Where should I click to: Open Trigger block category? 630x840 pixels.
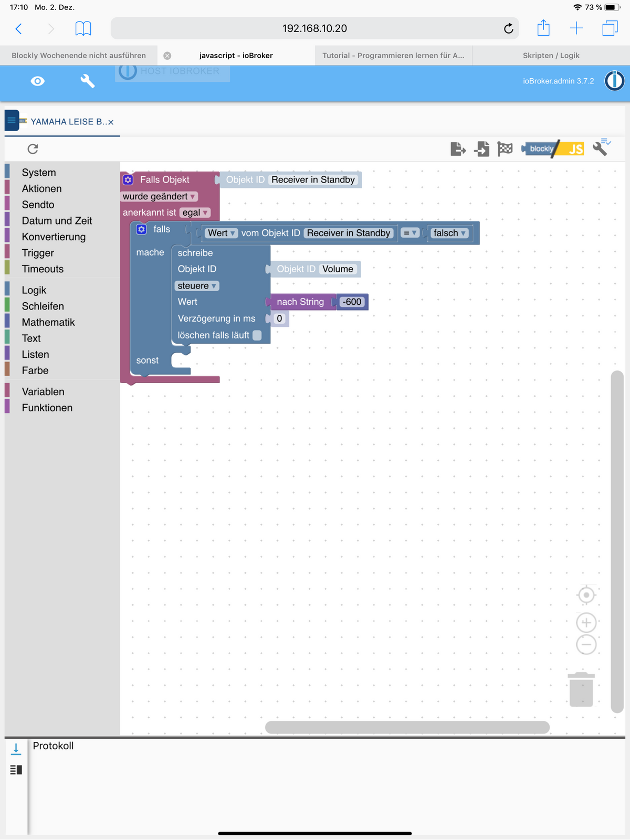38,253
